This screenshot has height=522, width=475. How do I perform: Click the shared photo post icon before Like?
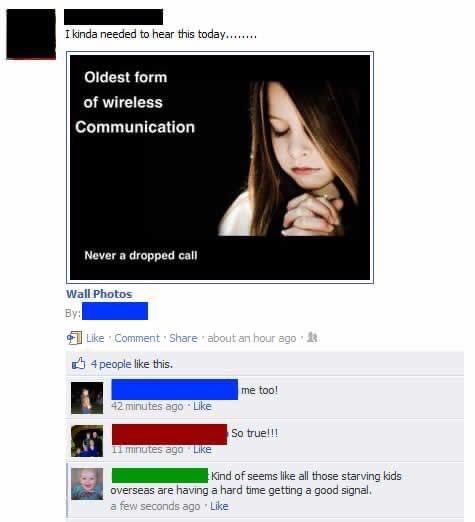[74, 338]
